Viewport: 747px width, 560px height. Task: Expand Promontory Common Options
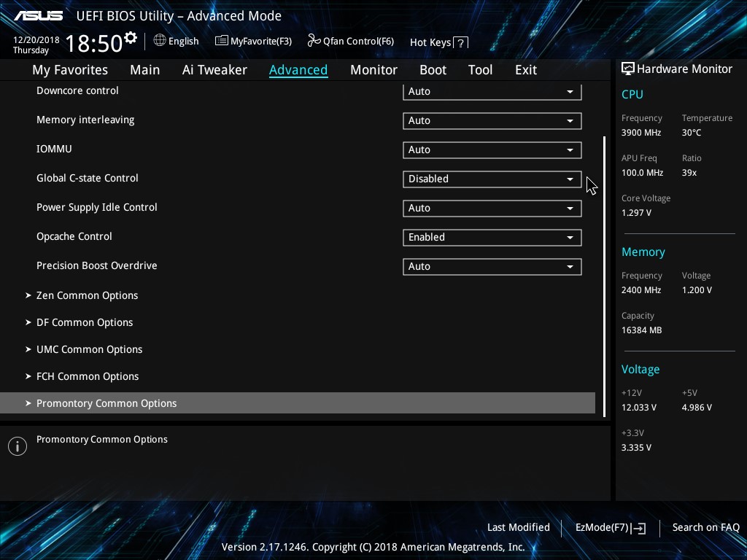tap(298, 402)
